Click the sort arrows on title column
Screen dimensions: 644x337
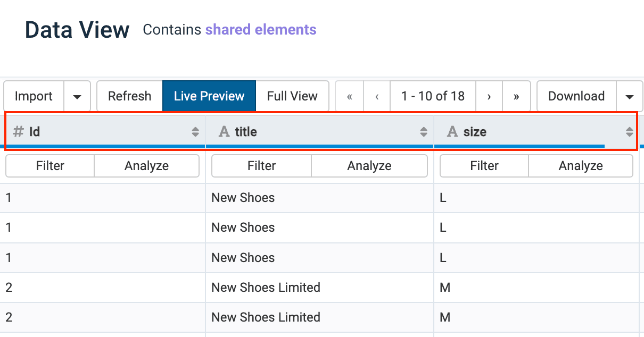click(424, 132)
